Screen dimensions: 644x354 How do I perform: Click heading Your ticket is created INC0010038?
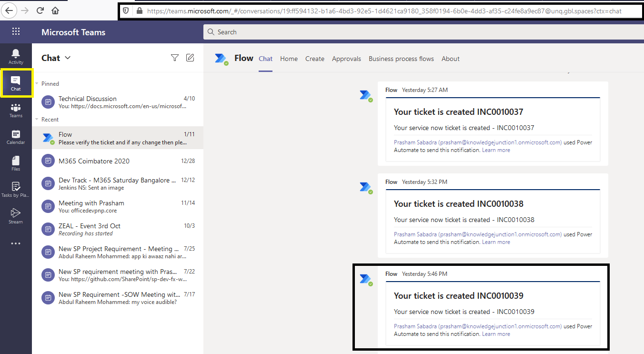459,204
